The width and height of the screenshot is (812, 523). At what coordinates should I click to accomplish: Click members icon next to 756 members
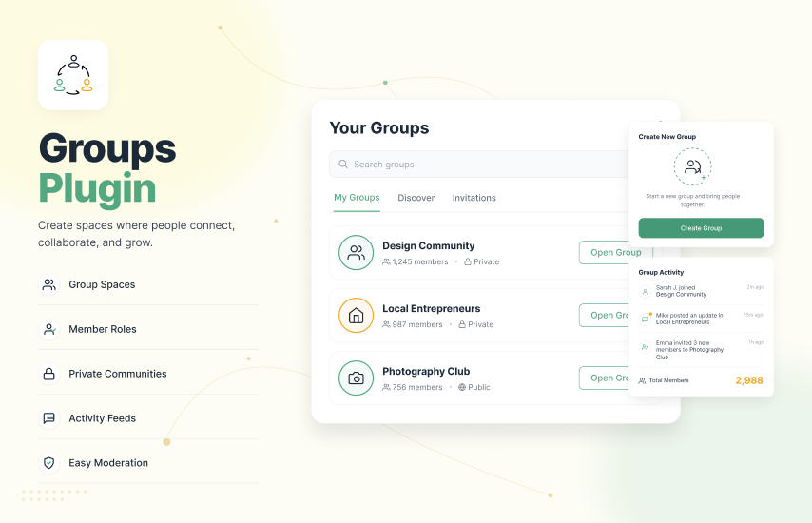point(386,387)
